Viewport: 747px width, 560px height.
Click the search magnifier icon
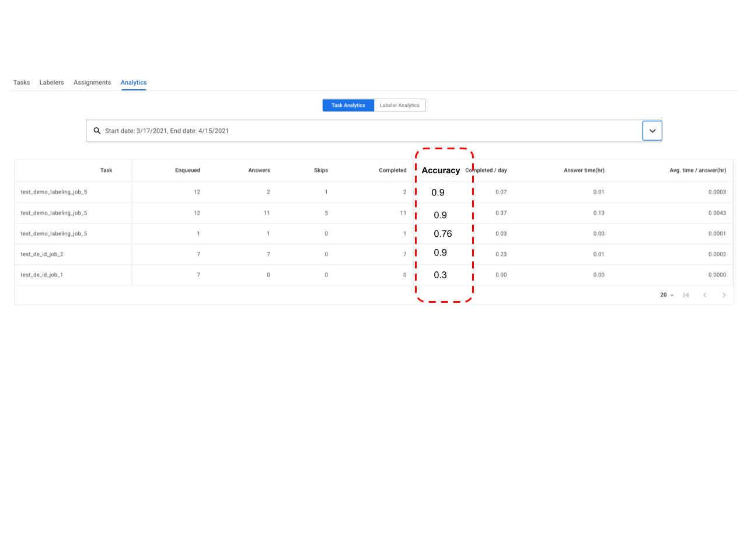click(x=97, y=131)
